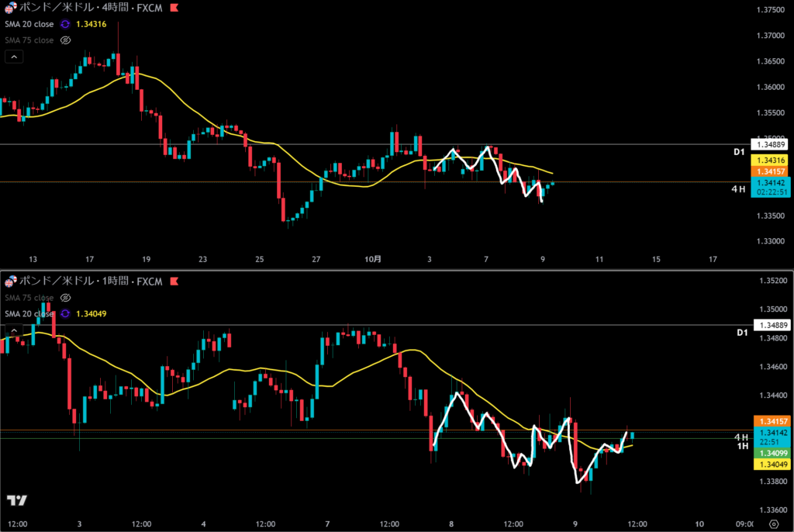This screenshot has width=794, height=532.
Task: Click the GBP/USD flag icon on bottom chart
Action: point(9,279)
